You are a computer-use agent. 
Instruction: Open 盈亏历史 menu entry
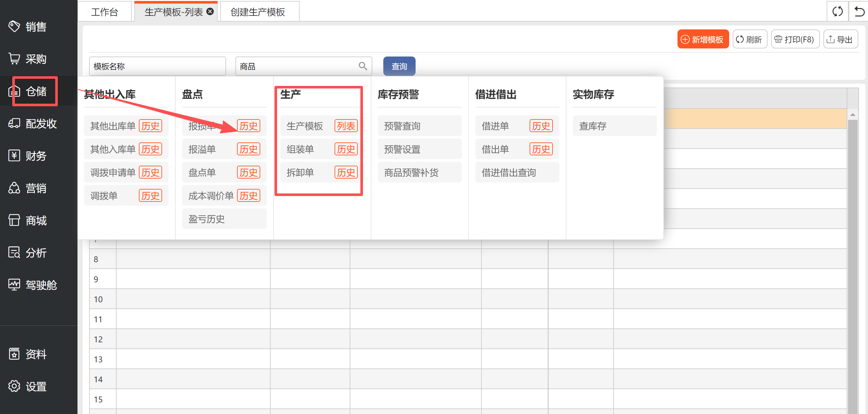pyautogui.click(x=224, y=219)
